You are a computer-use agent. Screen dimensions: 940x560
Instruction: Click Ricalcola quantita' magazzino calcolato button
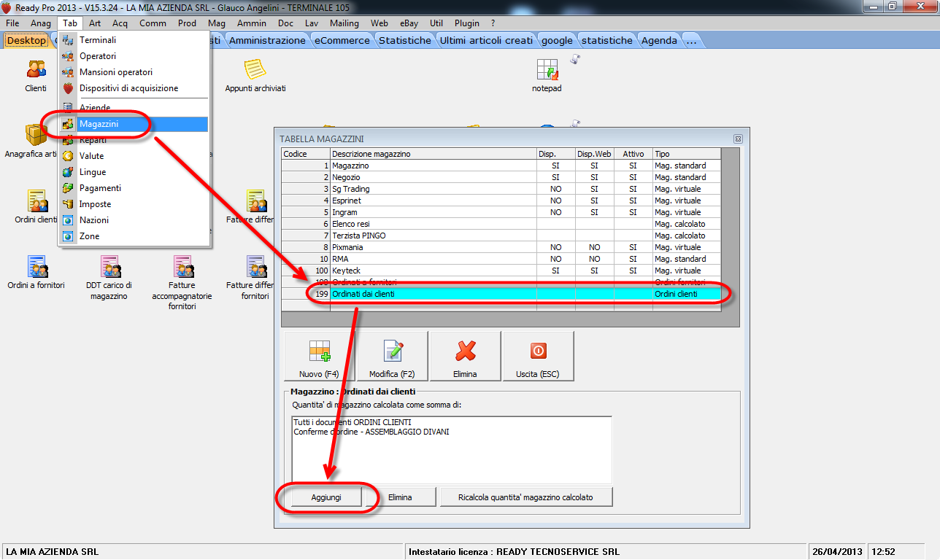tap(525, 497)
